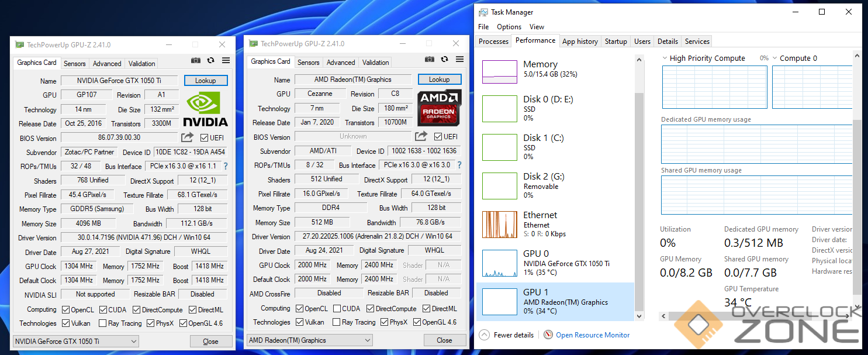Toggle the UEFI checkbox in the NVIDIA GPU-Z window
The width and height of the screenshot is (868, 355).
(x=204, y=138)
